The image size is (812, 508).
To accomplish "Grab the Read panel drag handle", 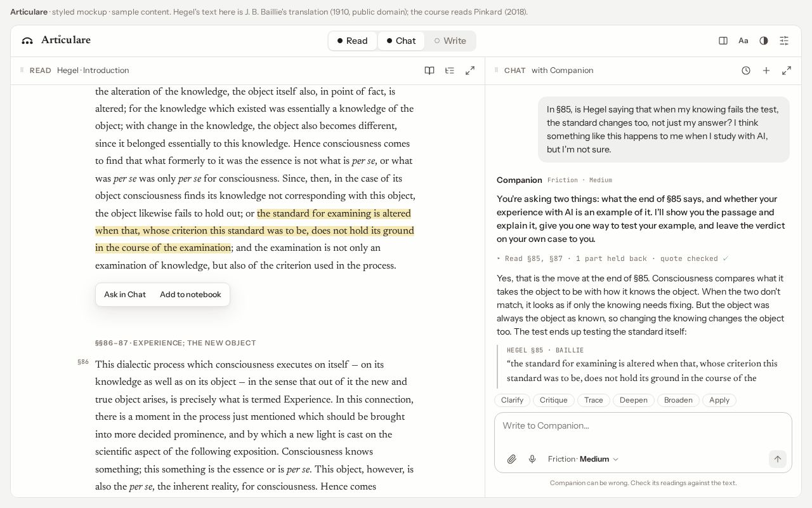I will [x=22, y=70].
